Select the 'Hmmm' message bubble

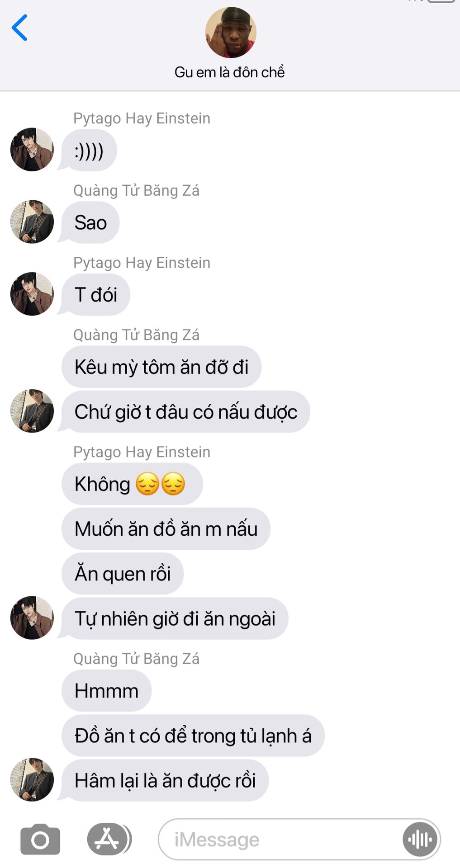[107, 691]
